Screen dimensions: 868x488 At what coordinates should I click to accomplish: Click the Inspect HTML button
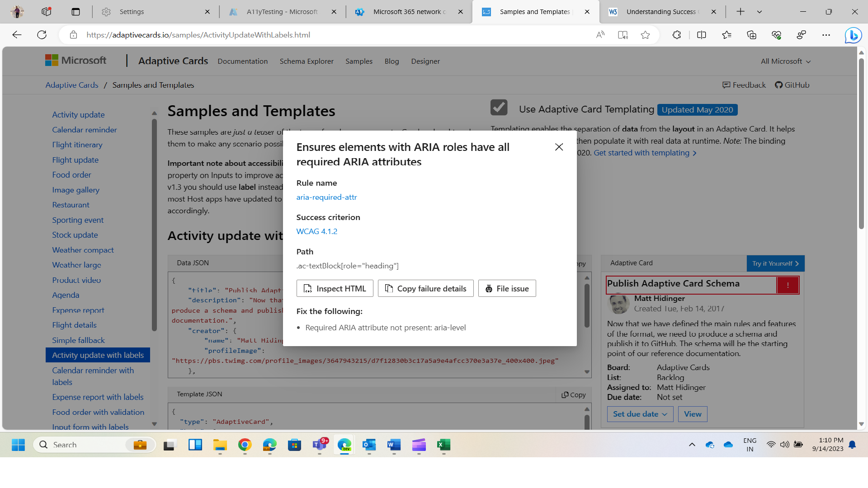coord(335,289)
